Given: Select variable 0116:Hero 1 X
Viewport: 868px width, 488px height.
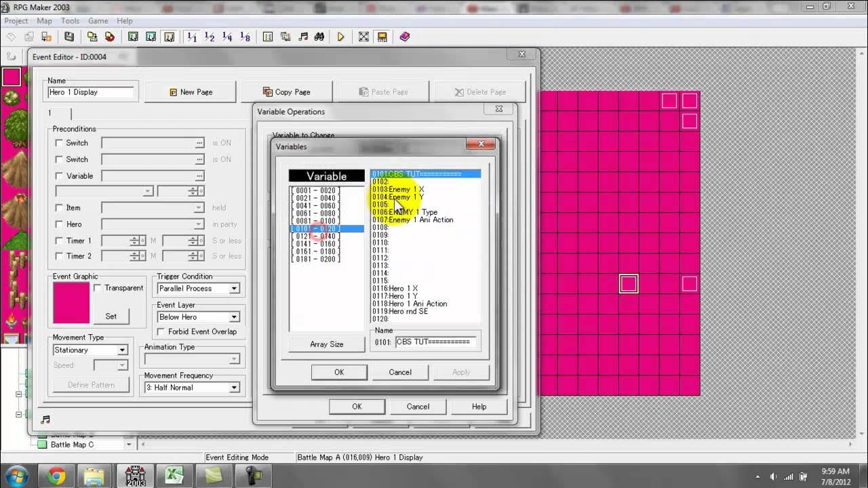Looking at the screenshot, I should click(425, 289).
